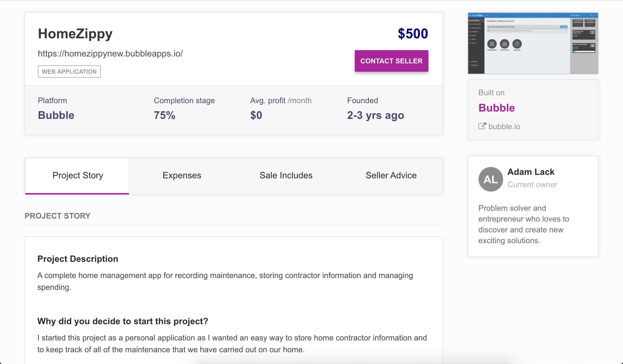Open the homezippynew.bubbleapps.io URL link
This screenshot has width=623, height=364.
click(110, 54)
